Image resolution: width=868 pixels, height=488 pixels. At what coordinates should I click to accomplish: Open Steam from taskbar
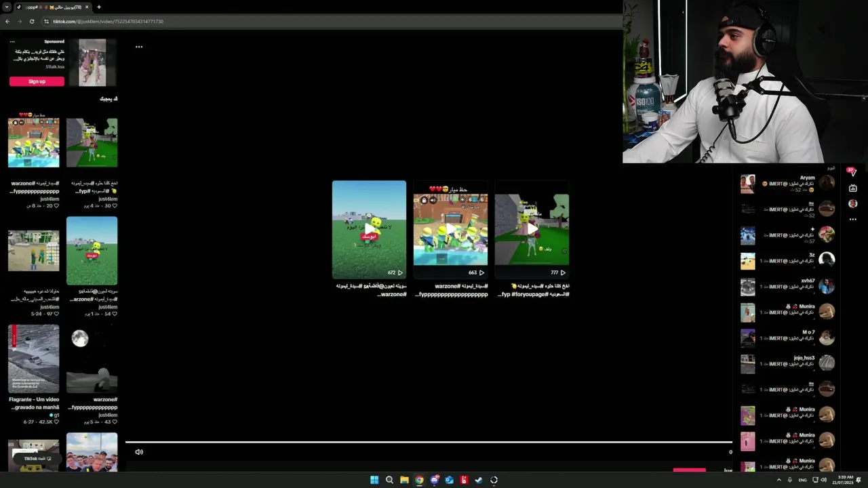pyautogui.click(x=479, y=480)
